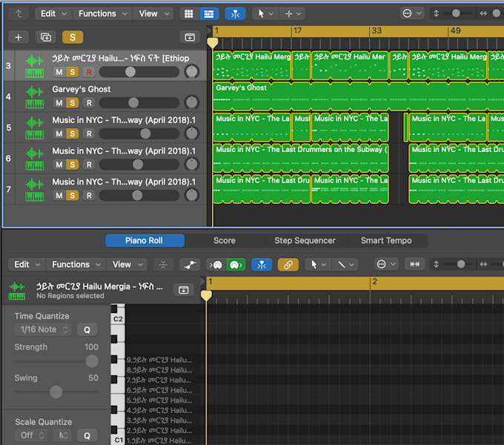Toggle catch playhead in Piano Roll toolbar

pos(262,265)
